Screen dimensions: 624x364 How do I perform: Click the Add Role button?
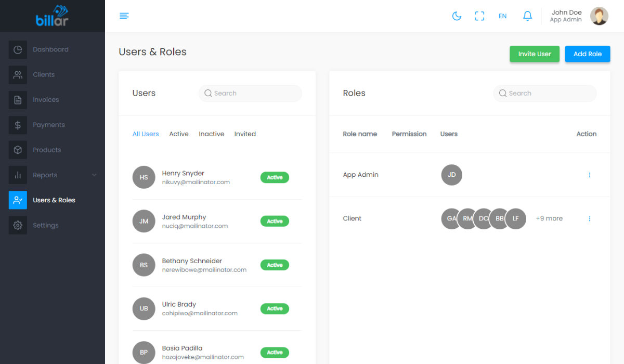pos(588,54)
